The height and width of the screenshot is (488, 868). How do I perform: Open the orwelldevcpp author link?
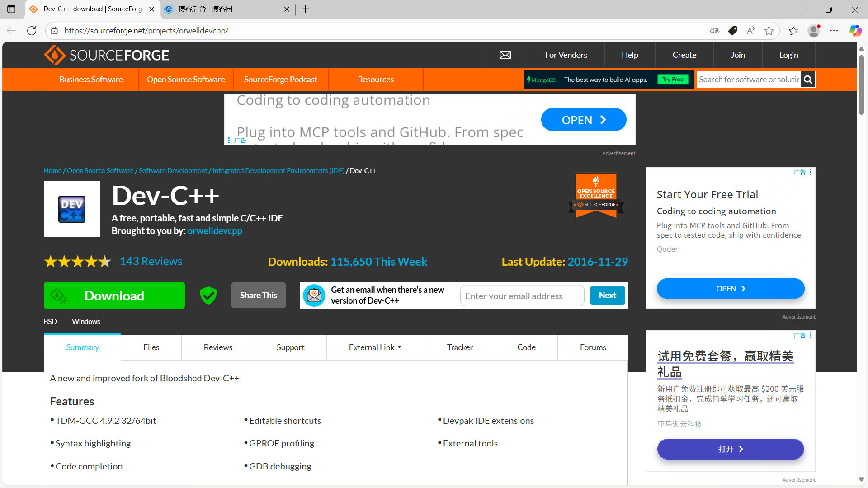[215, 231]
